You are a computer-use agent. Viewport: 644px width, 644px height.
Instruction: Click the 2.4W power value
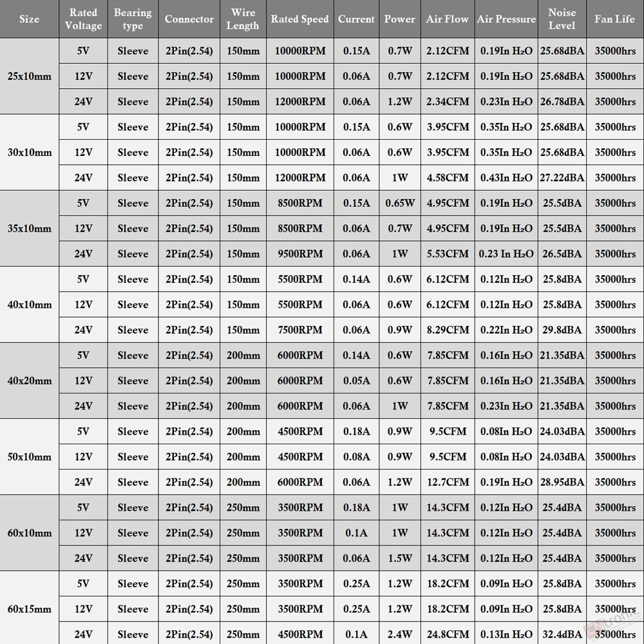pos(400,634)
